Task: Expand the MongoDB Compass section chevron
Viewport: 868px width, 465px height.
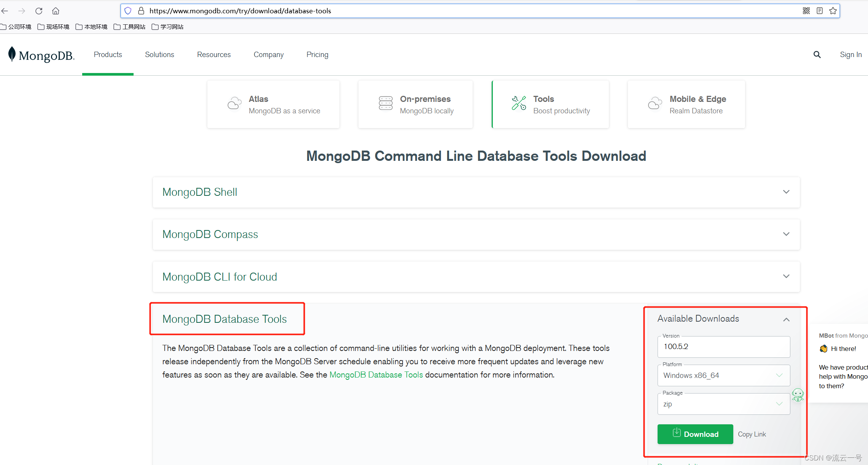Action: point(786,234)
